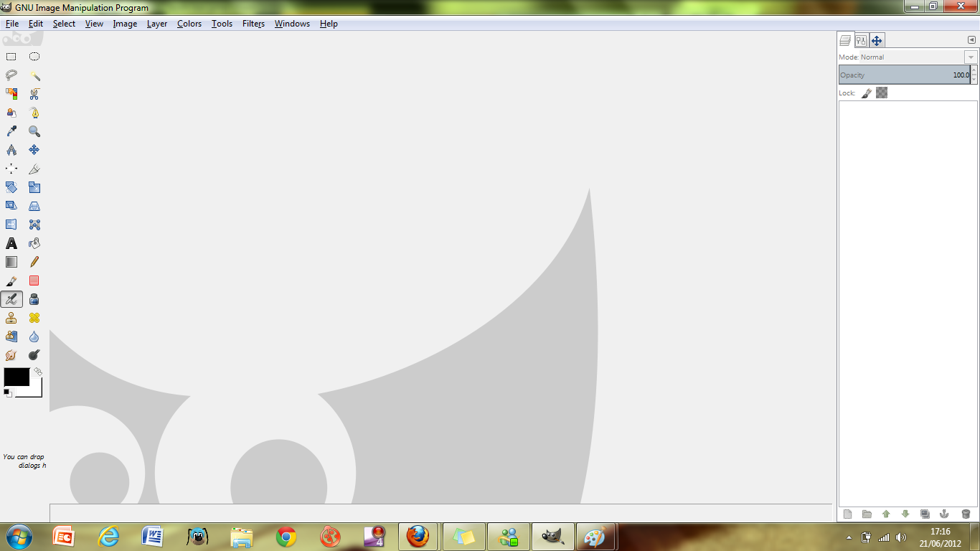Screen dimensions: 980x551
Task: Pick the Fuzzy Select magic wand tool
Action: [x=34, y=75]
